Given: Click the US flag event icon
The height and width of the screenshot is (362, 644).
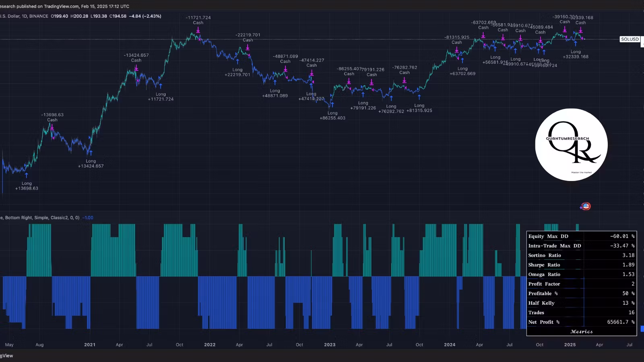Looking at the screenshot, I should coord(586,206).
